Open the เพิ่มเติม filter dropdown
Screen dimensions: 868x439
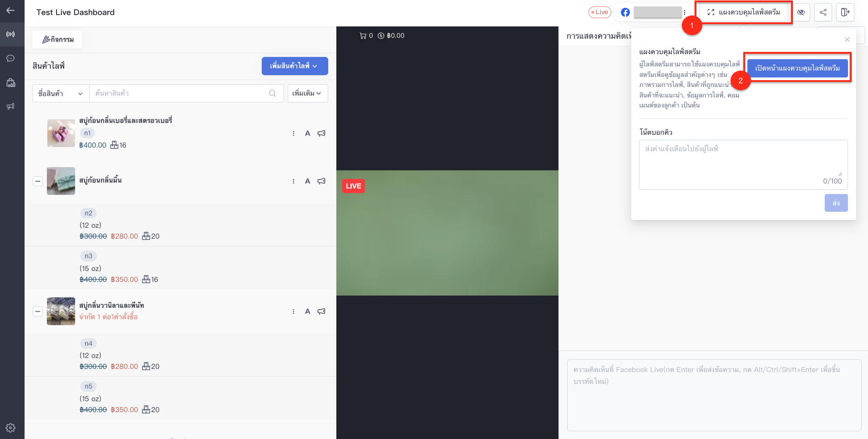(x=308, y=93)
